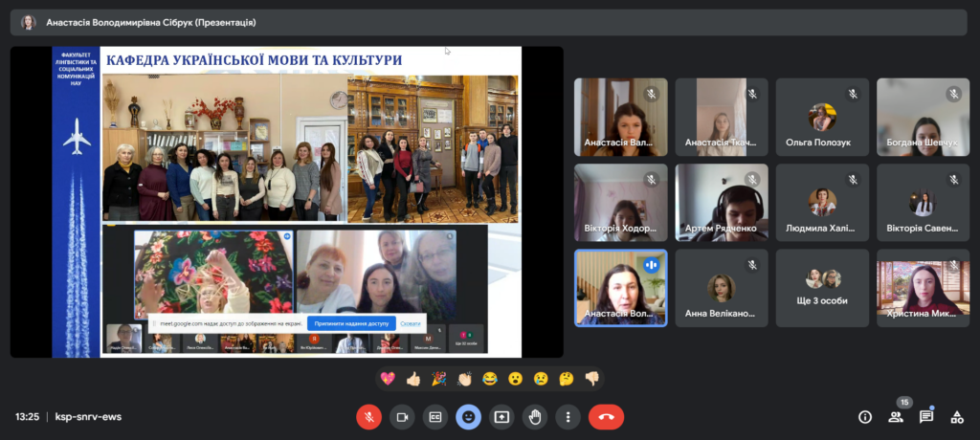Close the emoji reactions bar
This screenshot has height=440, width=980.
click(468, 417)
